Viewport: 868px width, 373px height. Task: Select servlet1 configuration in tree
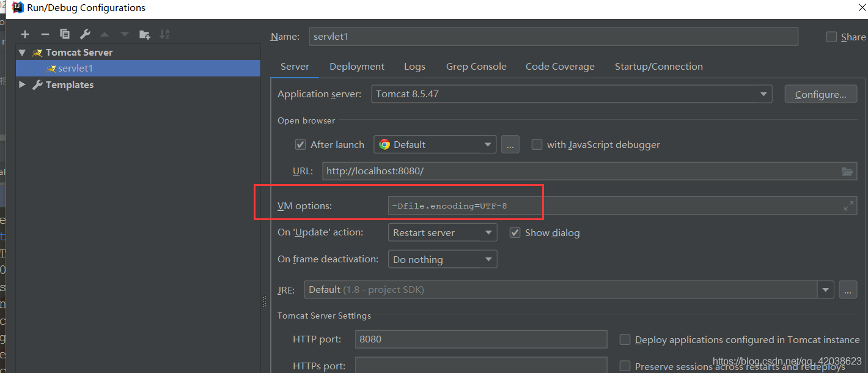[138, 68]
